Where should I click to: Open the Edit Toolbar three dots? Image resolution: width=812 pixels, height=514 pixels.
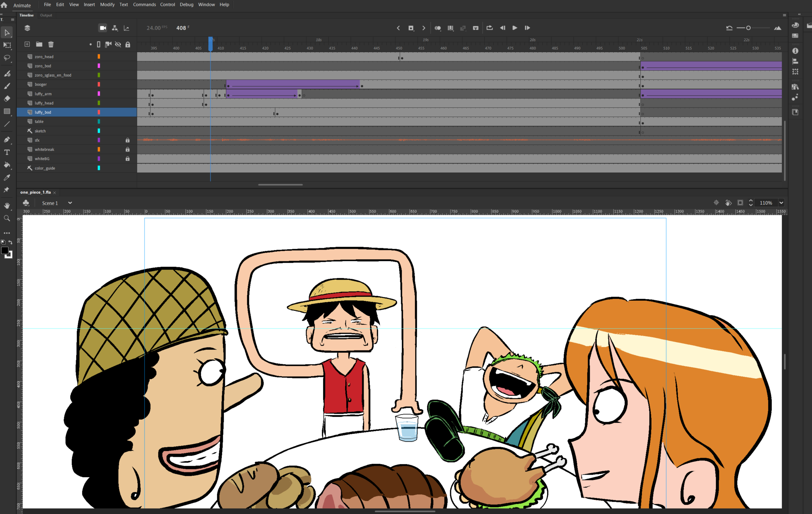pyautogui.click(x=7, y=233)
